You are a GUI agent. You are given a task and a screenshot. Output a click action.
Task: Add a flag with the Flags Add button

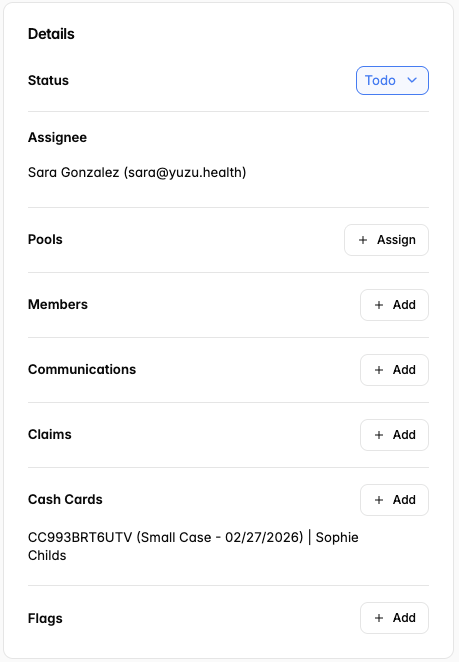click(394, 618)
